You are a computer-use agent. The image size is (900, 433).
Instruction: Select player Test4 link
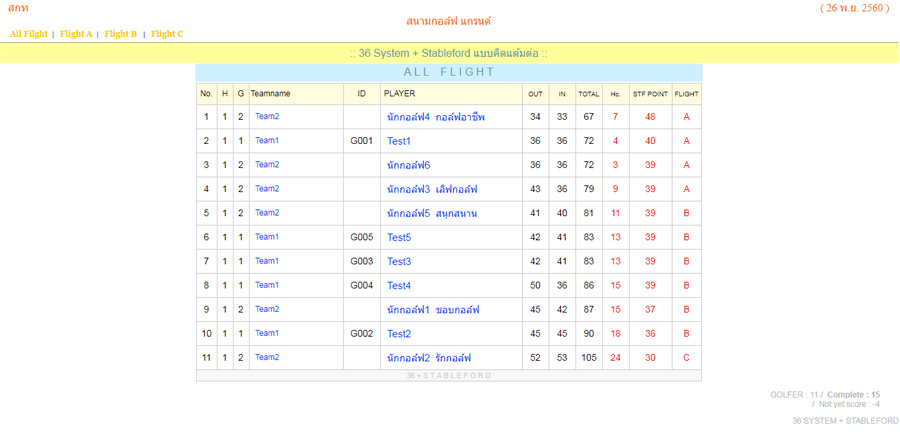point(399,286)
